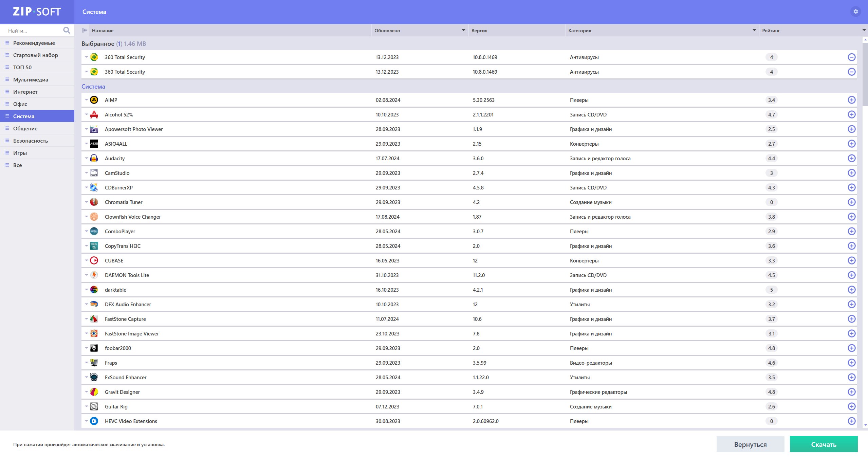
Task: Click the Audacity headphones icon
Action: click(x=94, y=158)
